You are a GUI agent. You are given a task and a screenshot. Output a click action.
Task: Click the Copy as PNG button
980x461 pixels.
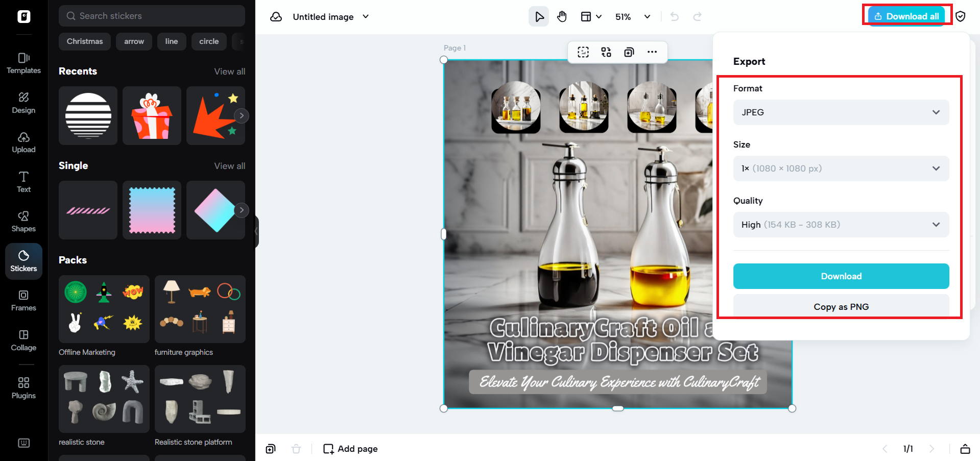click(x=841, y=306)
